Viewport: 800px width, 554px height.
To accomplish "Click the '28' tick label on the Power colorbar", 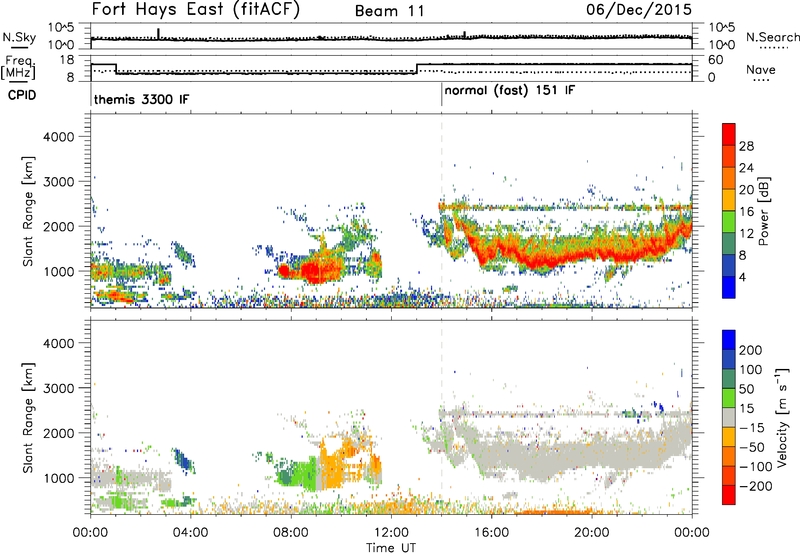I will 746,146.
